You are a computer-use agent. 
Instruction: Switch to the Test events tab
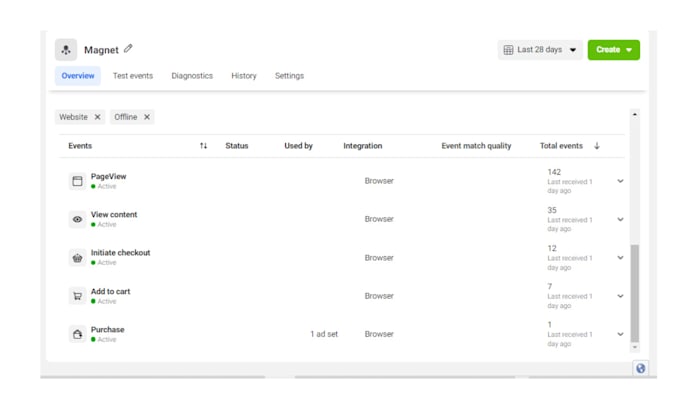133,76
